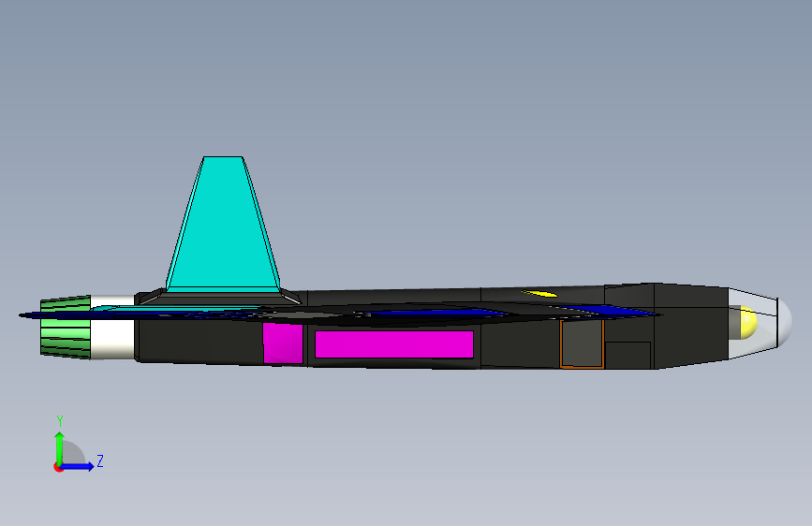The image size is (812, 526).
Task: Click the green engine exhaust nozzle
Action: click(x=66, y=328)
